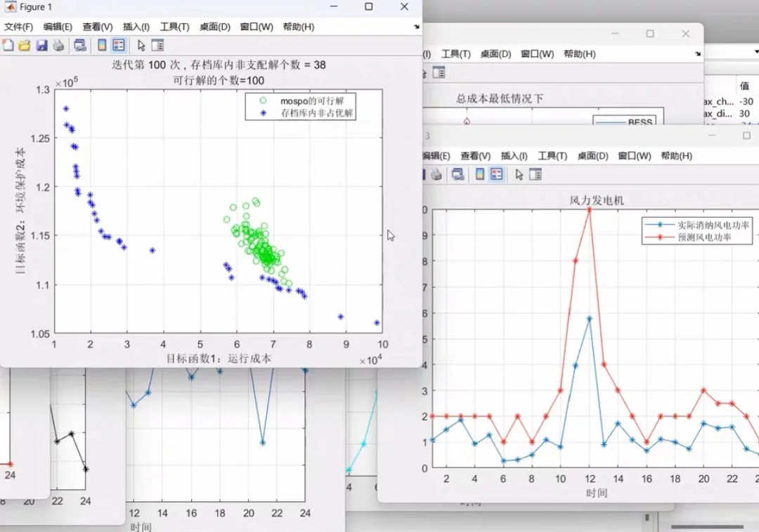Open 桌面(D) menu in 总成本最低 figure window

tap(495, 53)
